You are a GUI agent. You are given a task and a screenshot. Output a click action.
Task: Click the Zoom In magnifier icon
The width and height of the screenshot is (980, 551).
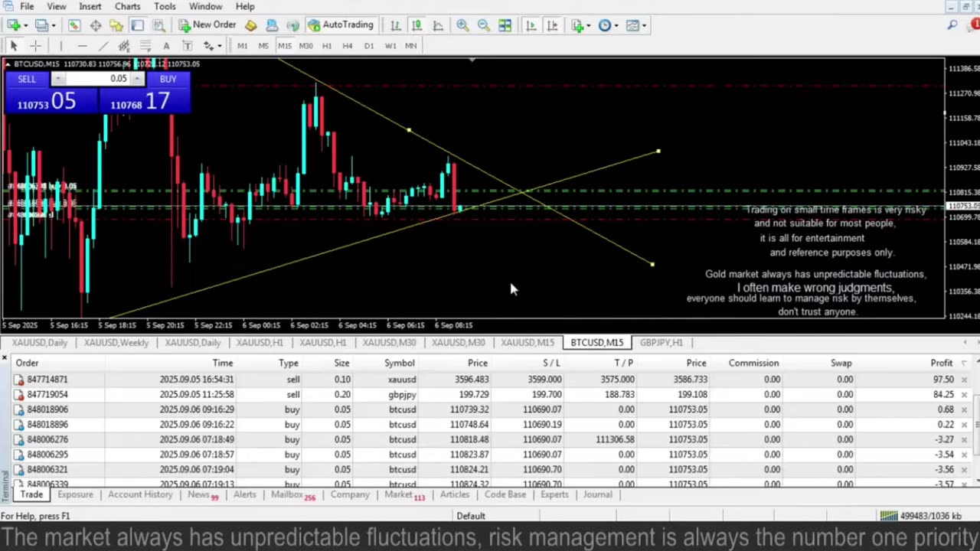click(462, 25)
